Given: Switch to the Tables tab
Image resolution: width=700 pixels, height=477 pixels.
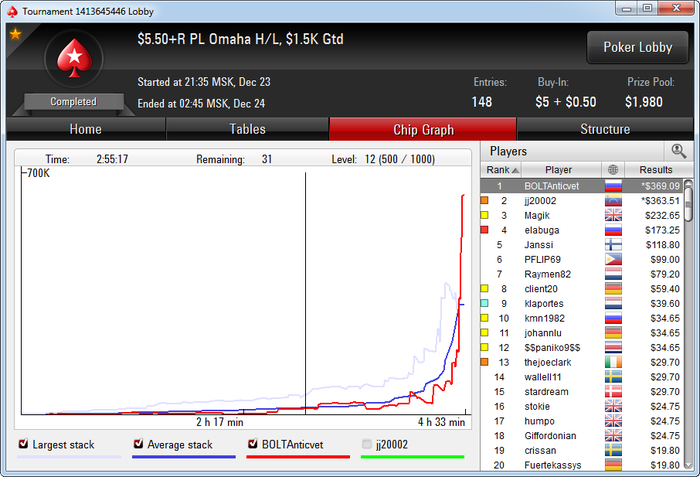Looking at the screenshot, I should pos(247,129).
